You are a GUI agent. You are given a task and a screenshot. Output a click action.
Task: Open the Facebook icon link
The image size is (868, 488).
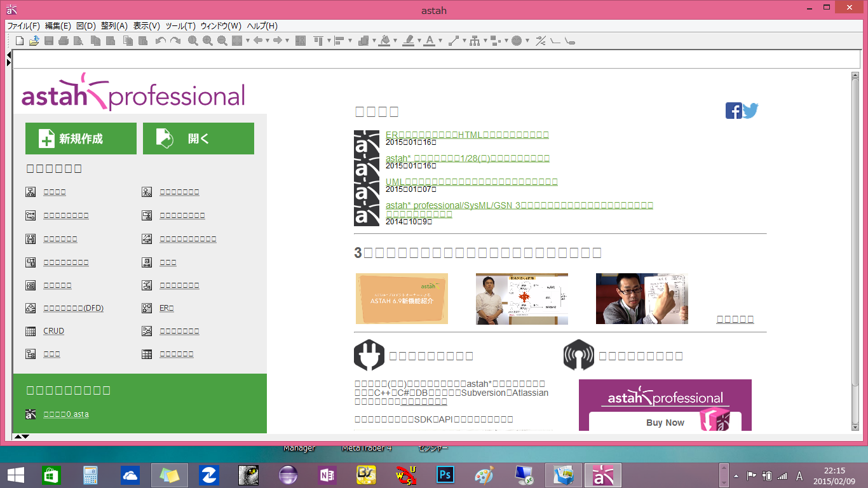[x=733, y=111]
